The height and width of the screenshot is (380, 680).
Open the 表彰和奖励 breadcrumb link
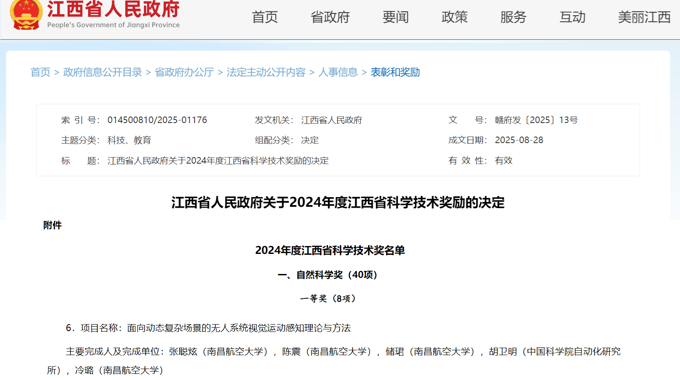pyautogui.click(x=395, y=72)
